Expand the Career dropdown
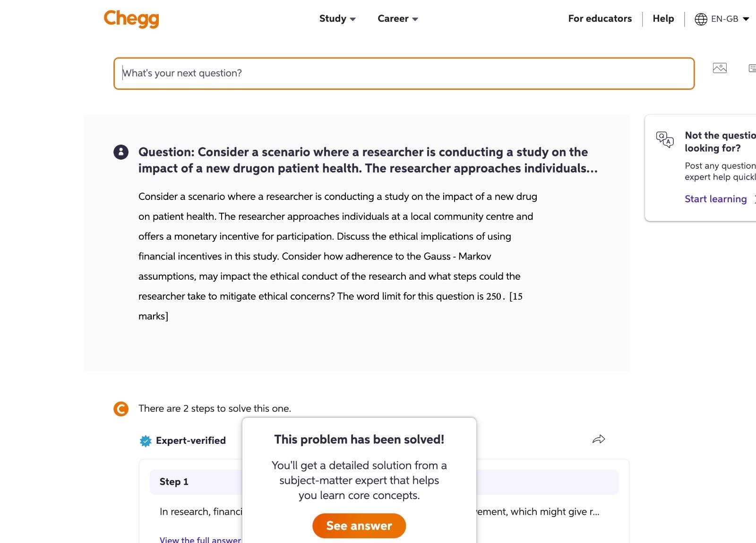 397,18
